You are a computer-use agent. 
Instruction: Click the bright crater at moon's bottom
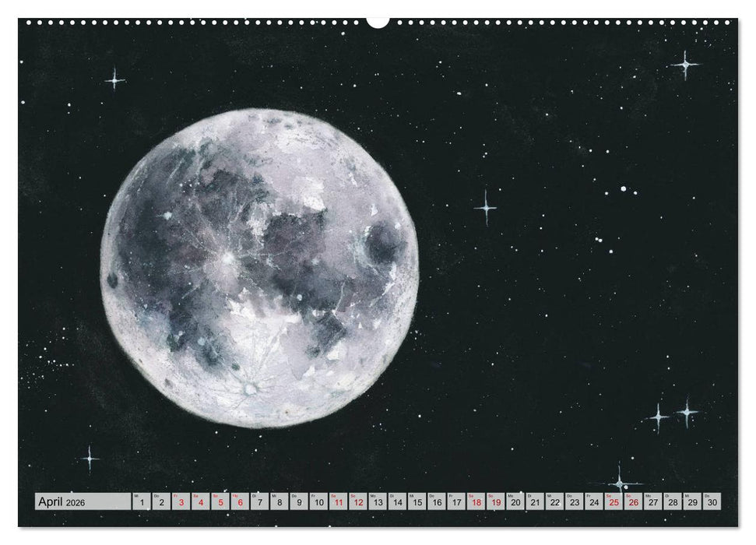[249, 387]
